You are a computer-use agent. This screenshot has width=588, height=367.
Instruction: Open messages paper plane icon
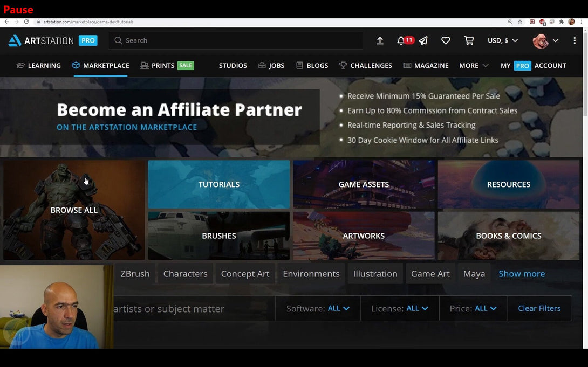point(423,40)
